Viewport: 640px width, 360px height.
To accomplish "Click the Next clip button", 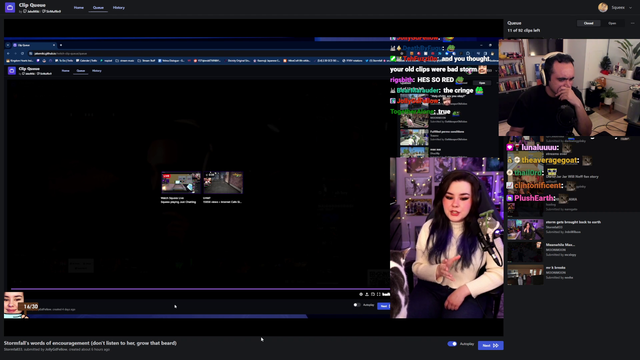I will (x=490, y=345).
